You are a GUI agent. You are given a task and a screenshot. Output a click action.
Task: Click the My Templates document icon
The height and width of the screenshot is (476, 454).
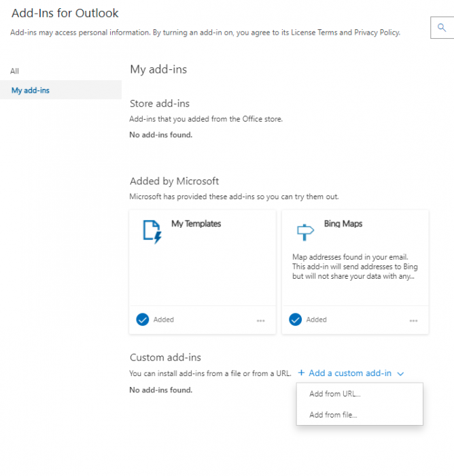[x=152, y=231]
